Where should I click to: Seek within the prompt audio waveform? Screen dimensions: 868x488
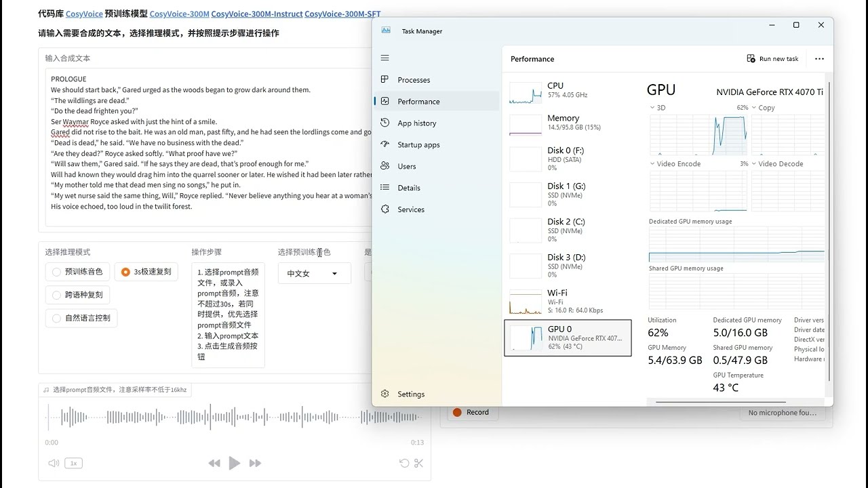coord(235,418)
